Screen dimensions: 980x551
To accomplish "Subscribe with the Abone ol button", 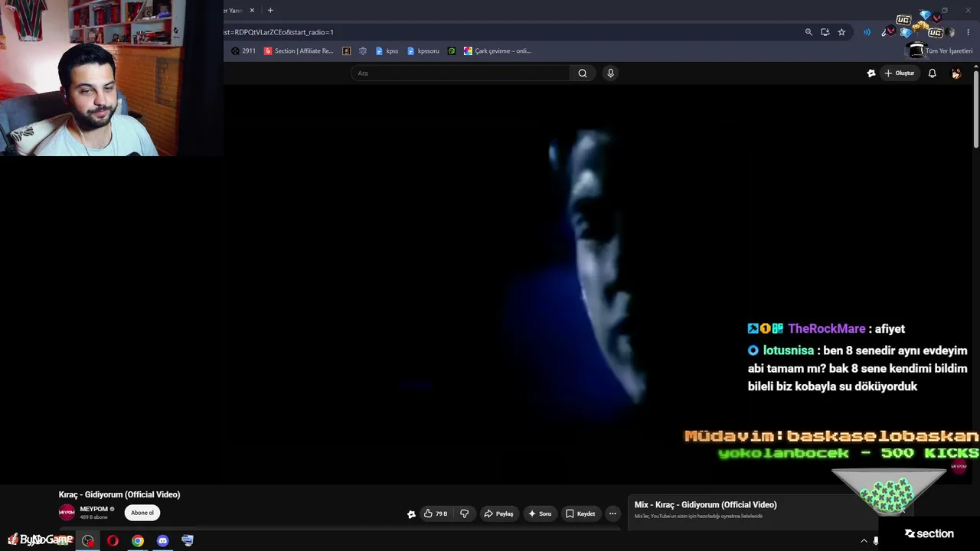I will 142,513.
